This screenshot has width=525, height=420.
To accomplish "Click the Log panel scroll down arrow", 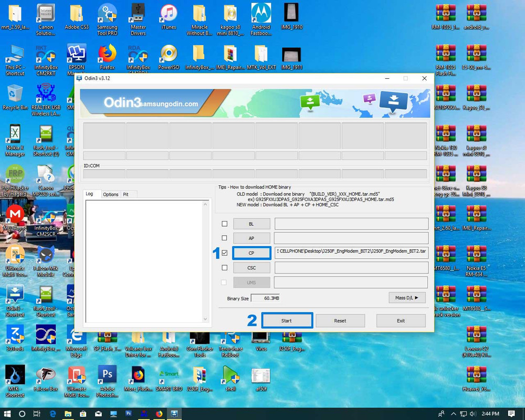I will [206, 319].
